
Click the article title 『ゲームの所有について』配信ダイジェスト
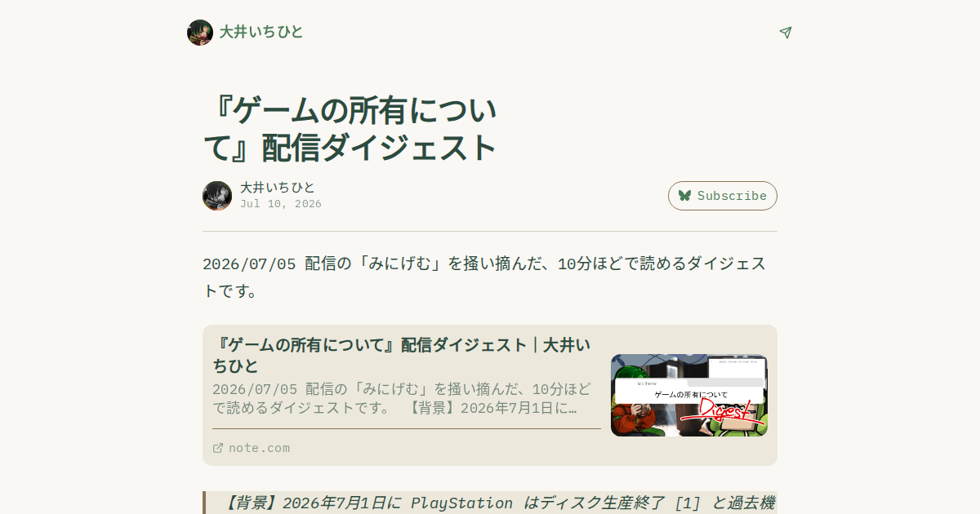pos(350,129)
